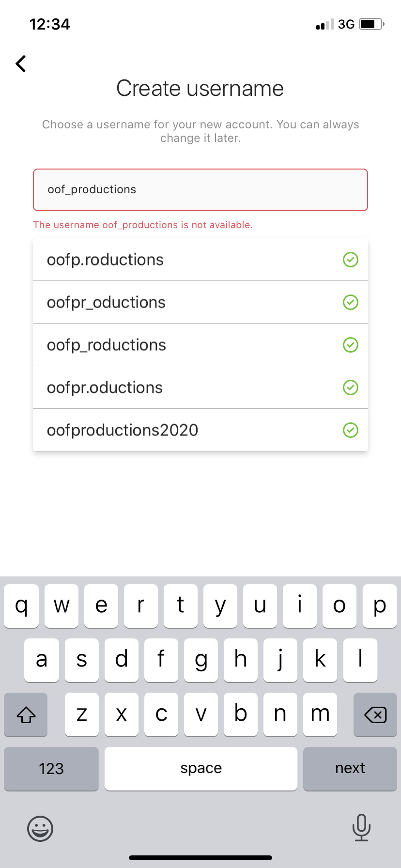
Task: Tap green checkmark beside oofp.roductions
Action: point(351,260)
